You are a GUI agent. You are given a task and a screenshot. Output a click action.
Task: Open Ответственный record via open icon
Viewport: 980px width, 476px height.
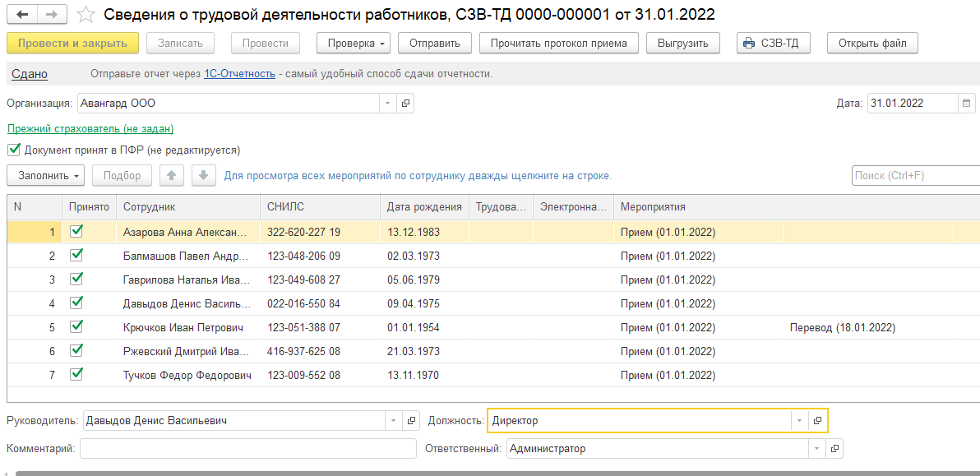tap(834, 449)
